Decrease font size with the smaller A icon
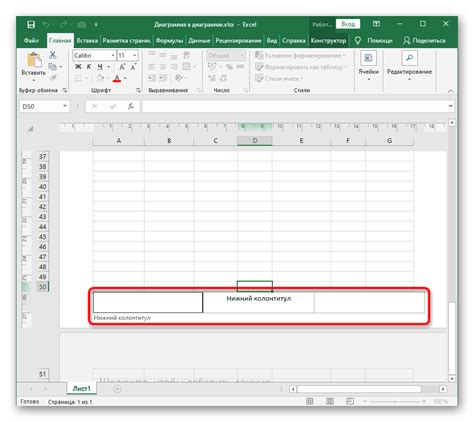The image size is (474, 422). click(x=133, y=67)
